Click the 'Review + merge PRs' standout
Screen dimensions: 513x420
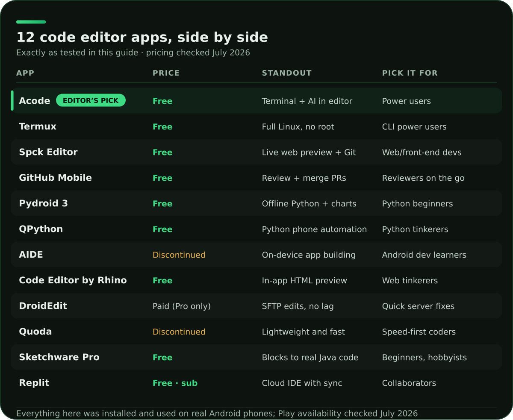(304, 178)
